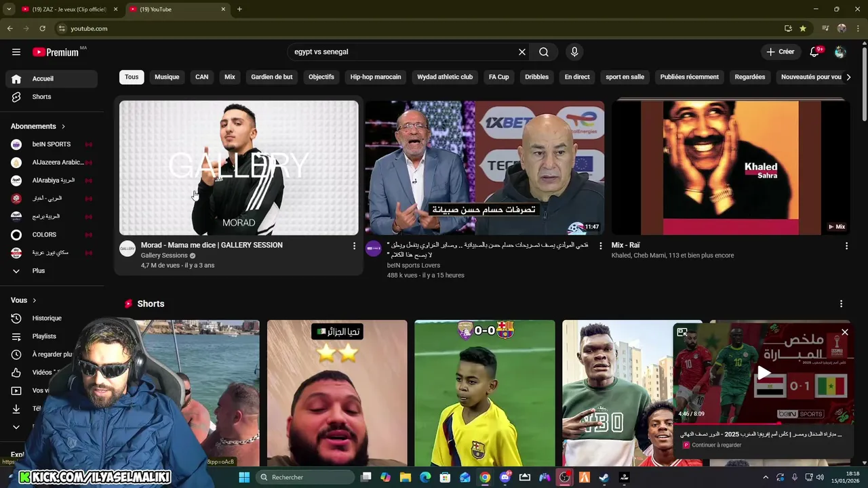
Task: Click the taskbar Rechercher search box
Action: tap(305, 477)
